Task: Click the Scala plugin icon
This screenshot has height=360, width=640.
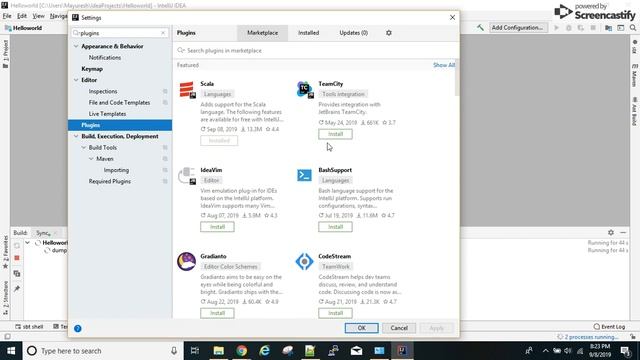Action: pos(187,89)
